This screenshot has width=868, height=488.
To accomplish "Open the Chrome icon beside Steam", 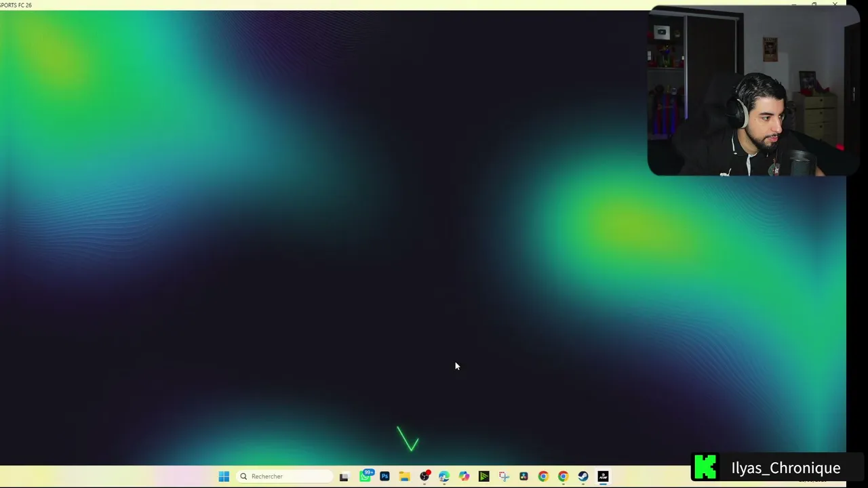I will pyautogui.click(x=563, y=476).
